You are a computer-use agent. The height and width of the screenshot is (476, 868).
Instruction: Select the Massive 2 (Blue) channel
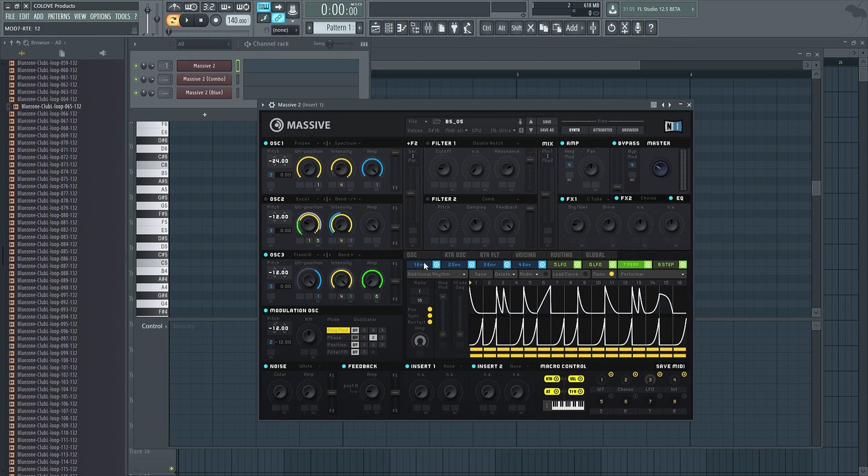(x=204, y=93)
